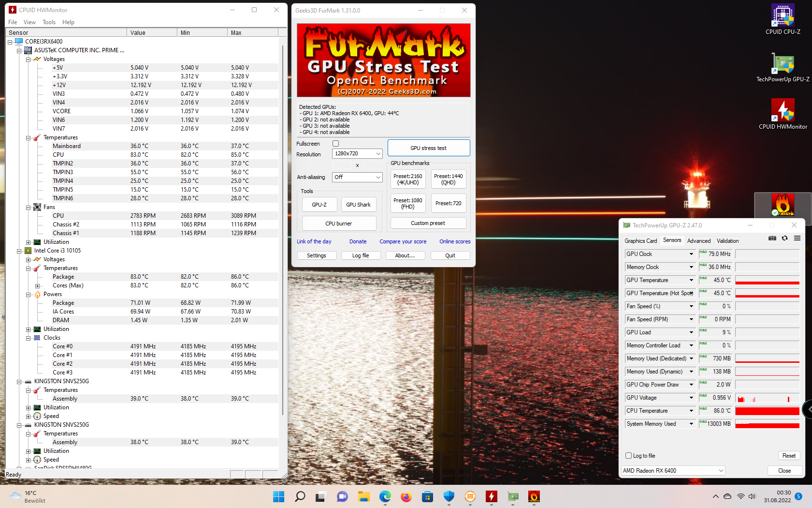Open the volume tray icon
The height and width of the screenshot is (508, 812).
tap(752, 496)
